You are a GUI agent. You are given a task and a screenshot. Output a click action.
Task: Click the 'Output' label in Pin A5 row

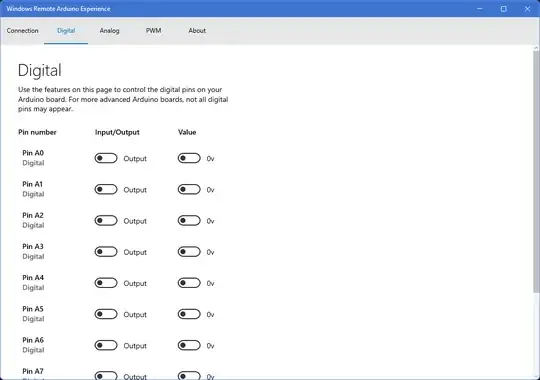pyautogui.click(x=135, y=315)
